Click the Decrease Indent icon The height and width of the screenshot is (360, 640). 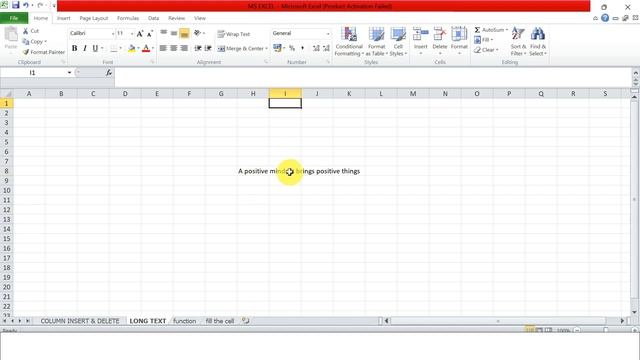pos(198,48)
